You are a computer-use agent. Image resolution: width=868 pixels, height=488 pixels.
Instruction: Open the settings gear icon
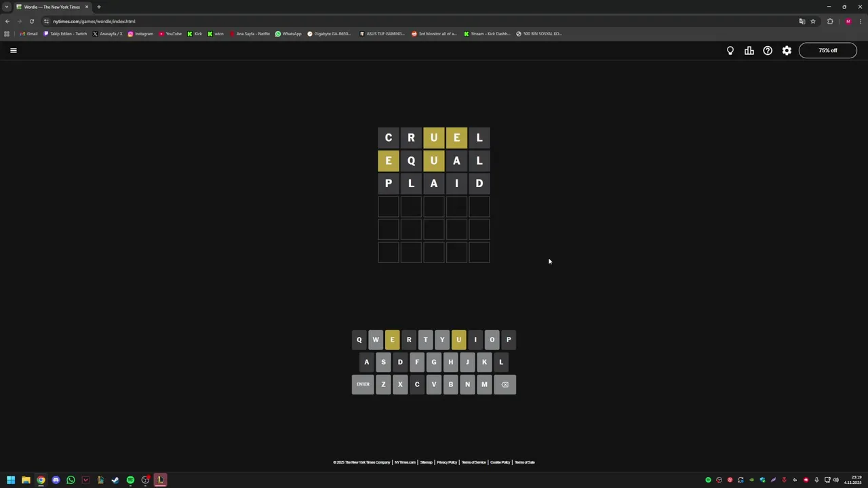tap(787, 50)
